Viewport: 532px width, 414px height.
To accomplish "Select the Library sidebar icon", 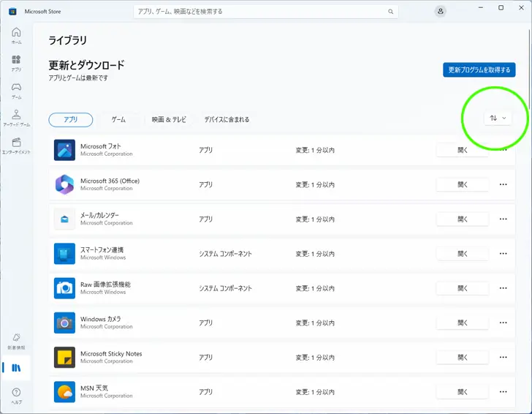I will 16,368.
